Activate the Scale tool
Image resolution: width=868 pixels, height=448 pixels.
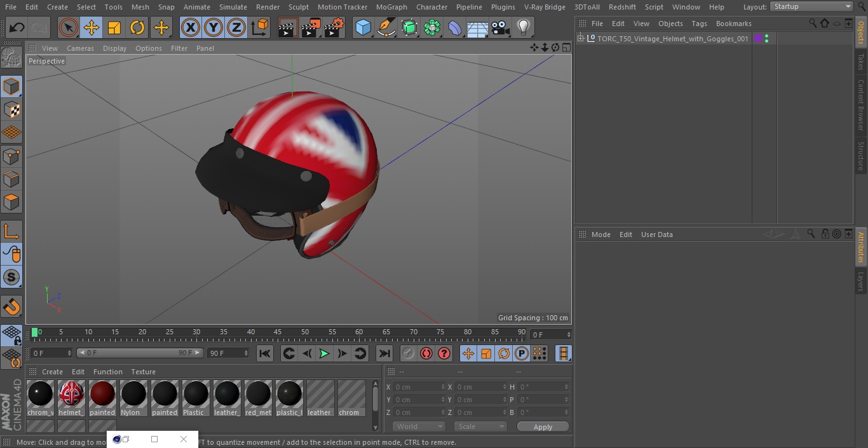coord(114,27)
